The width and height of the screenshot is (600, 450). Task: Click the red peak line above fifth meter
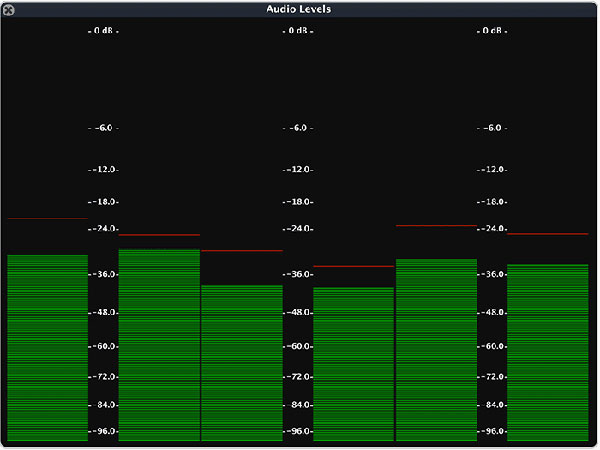point(436,226)
